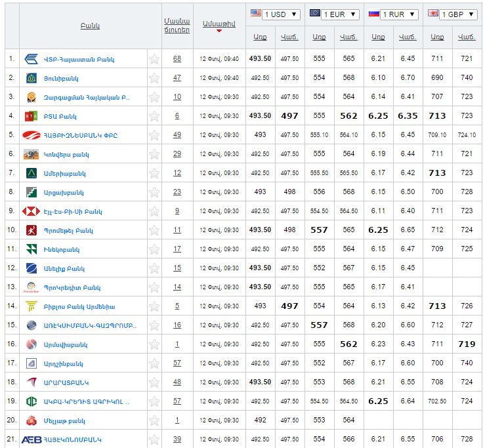Click the BTA Bank (ԲՏԱ Բանկ) logo
The width and height of the screenshot is (483, 448).
(x=31, y=116)
